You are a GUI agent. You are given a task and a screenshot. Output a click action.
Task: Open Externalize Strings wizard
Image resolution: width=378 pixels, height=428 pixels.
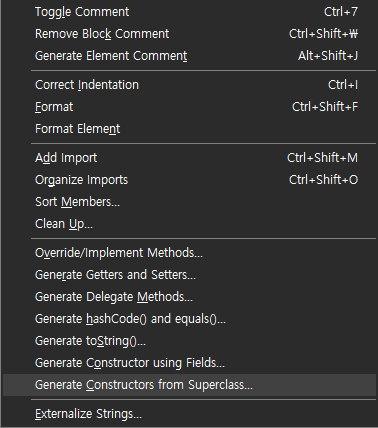pyautogui.click(x=189, y=414)
